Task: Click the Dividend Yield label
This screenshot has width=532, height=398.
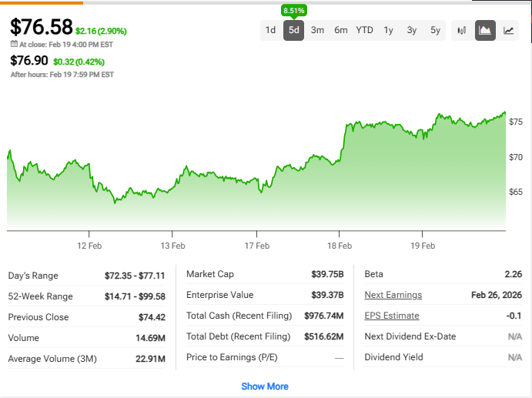Action: pos(393,357)
